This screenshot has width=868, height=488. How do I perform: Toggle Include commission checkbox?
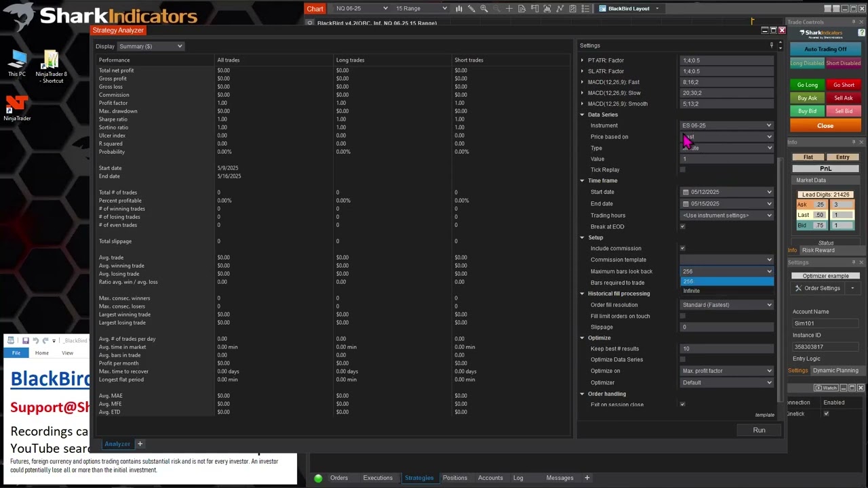coord(682,248)
